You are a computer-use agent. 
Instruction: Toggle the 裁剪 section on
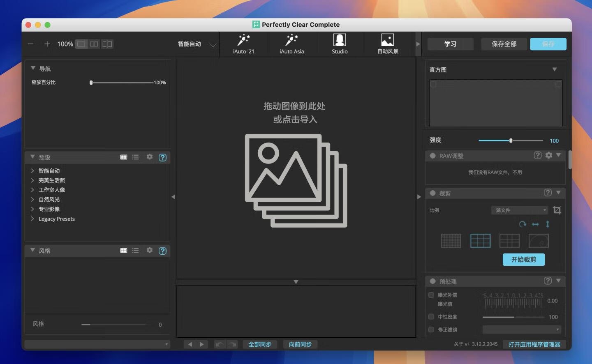pyautogui.click(x=432, y=193)
